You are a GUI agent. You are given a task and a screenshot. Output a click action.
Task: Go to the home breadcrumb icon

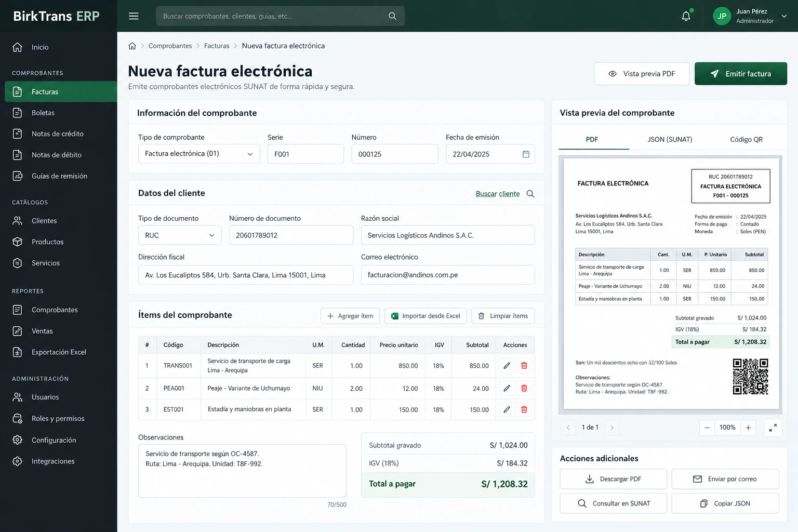132,46
